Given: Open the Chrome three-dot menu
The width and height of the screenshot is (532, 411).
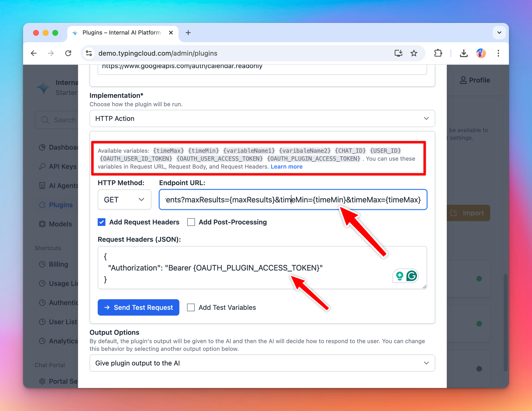Looking at the screenshot, I should point(498,53).
